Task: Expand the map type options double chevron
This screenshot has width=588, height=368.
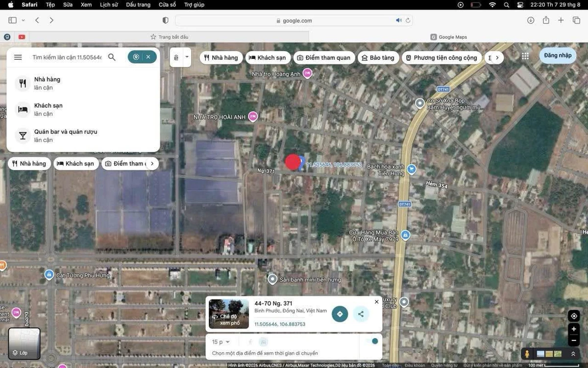Action: point(573,354)
